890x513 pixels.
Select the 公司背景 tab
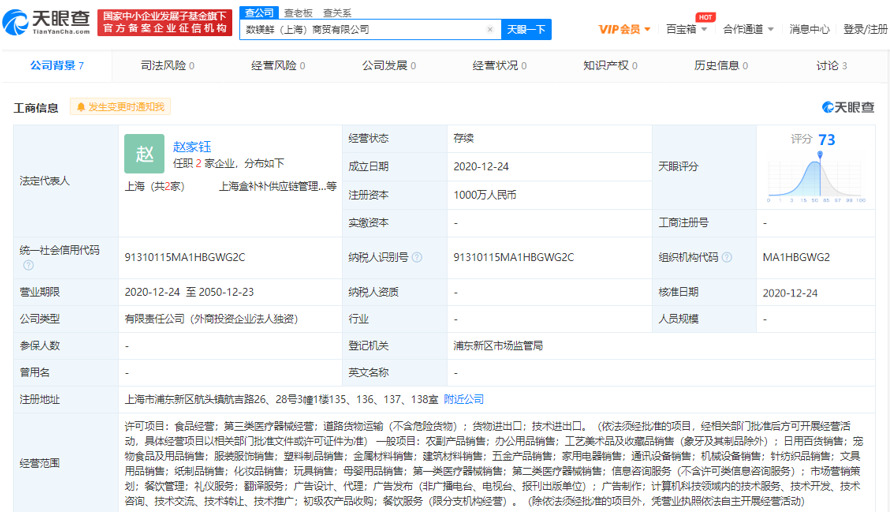click(x=57, y=65)
